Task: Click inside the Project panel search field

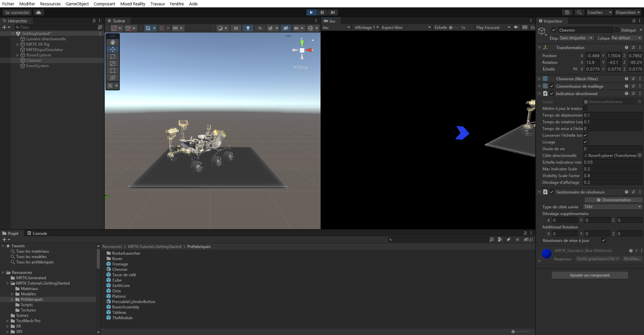Action: point(436,240)
